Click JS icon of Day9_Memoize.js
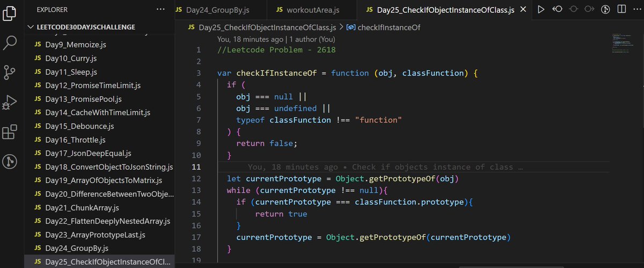The image size is (644, 268). pyautogui.click(x=38, y=44)
